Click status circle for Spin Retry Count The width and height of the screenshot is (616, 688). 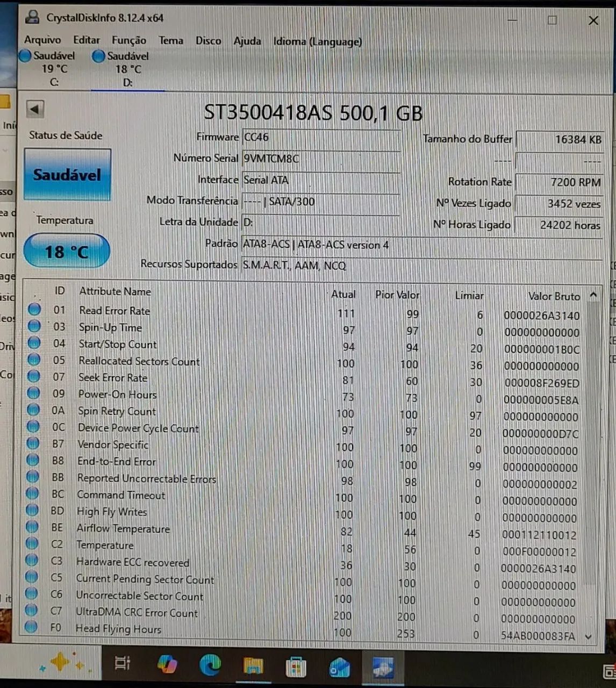tap(33, 409)
